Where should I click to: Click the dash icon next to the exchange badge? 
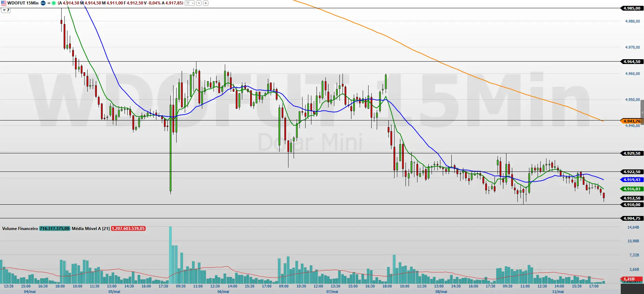49,3
